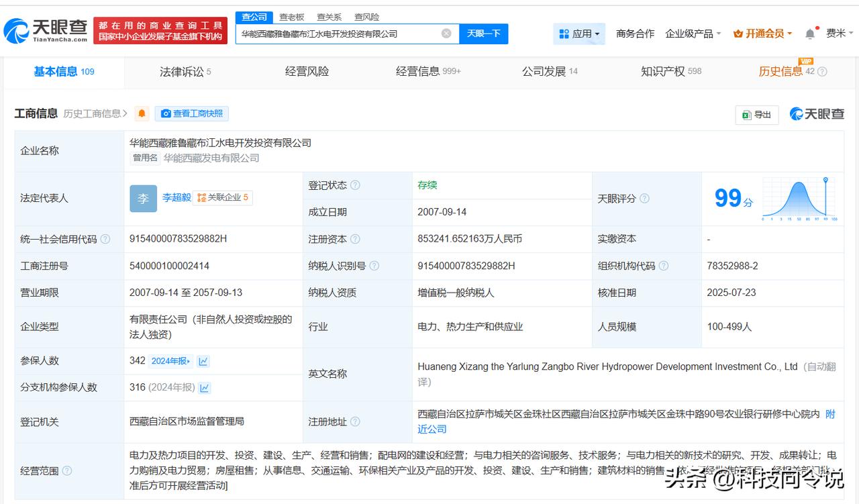Open notifications bell icon in header
Screen dimensions: 859x504
[x=810, y=34]
